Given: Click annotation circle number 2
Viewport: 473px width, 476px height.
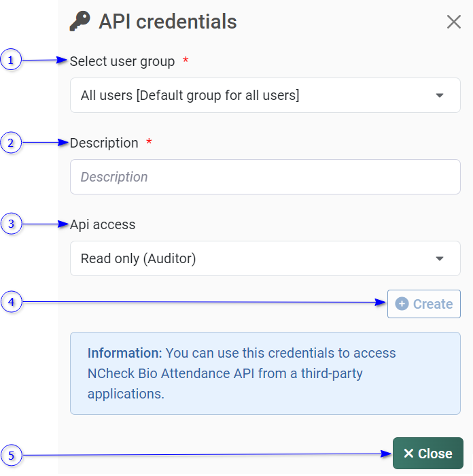Looking at the screenshot, I should (11, 143).
